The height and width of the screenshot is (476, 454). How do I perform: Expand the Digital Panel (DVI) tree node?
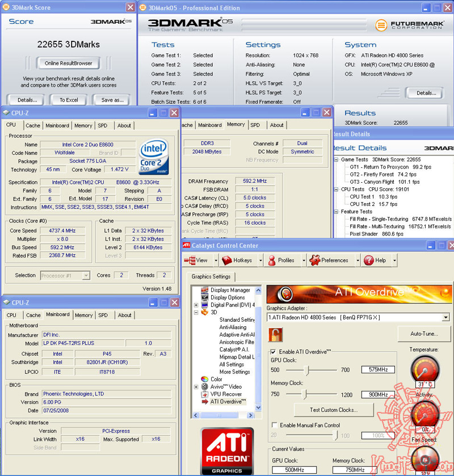196,305
